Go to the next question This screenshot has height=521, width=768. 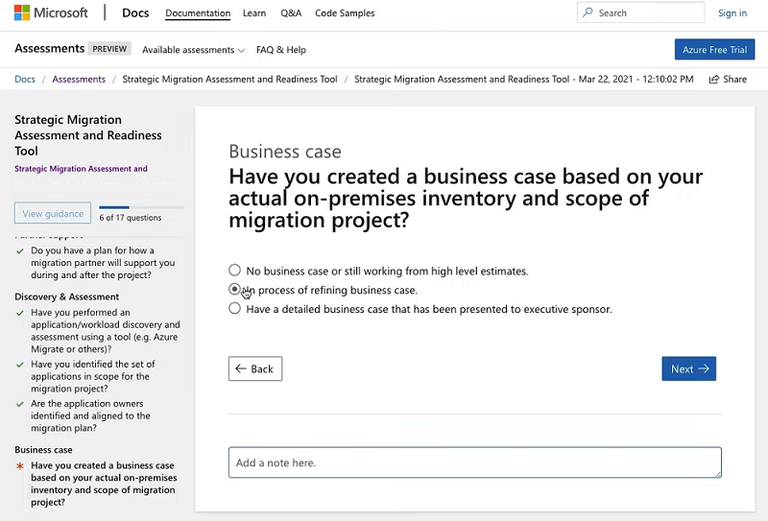coord(688,369)
